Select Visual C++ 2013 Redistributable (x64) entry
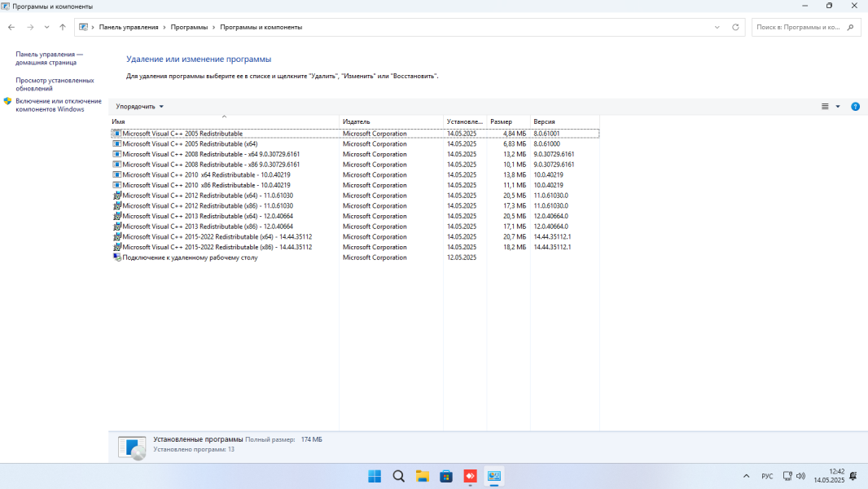 click(x=355, y=216)
